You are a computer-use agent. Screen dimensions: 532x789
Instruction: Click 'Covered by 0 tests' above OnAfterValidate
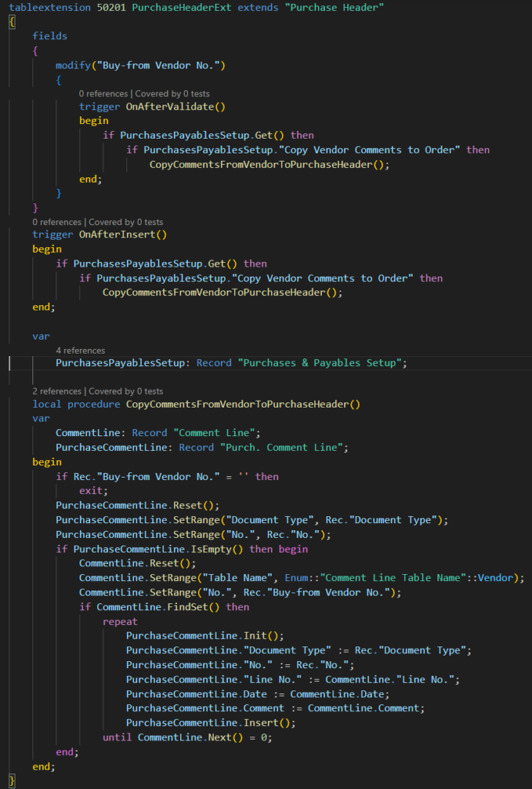172,94
